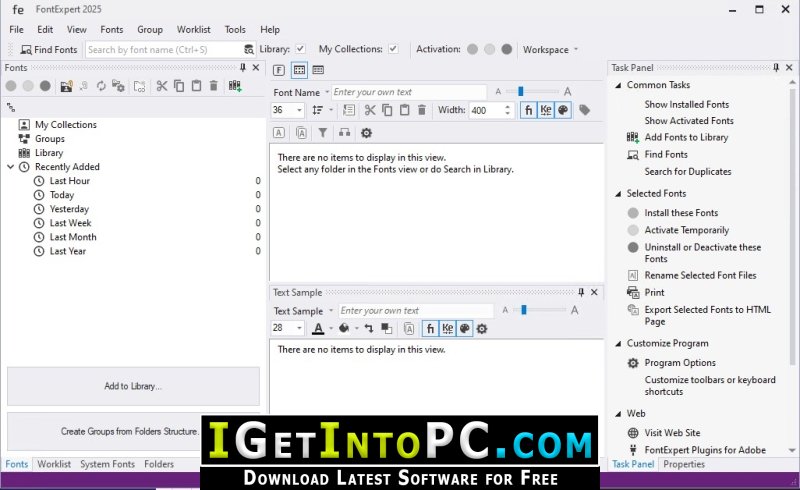Toggle kerning (Ke) in the Text Sample toolbar
This screenshot has height=490, width=800.
447,328
